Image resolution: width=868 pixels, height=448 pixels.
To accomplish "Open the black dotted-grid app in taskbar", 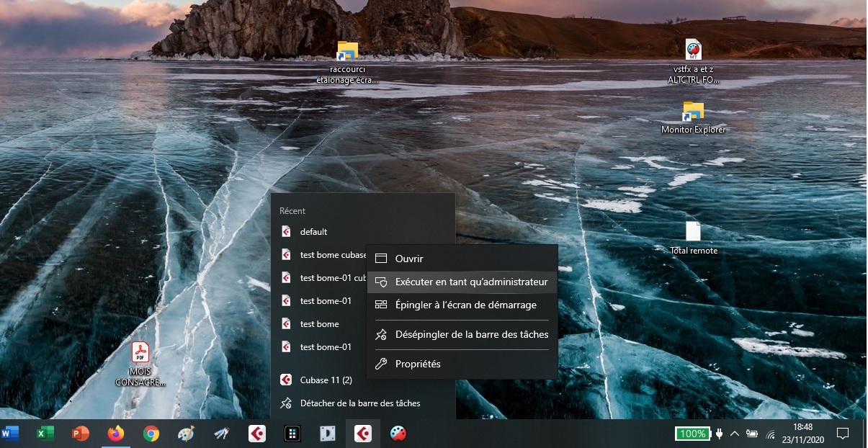I will tap(292, 434).
